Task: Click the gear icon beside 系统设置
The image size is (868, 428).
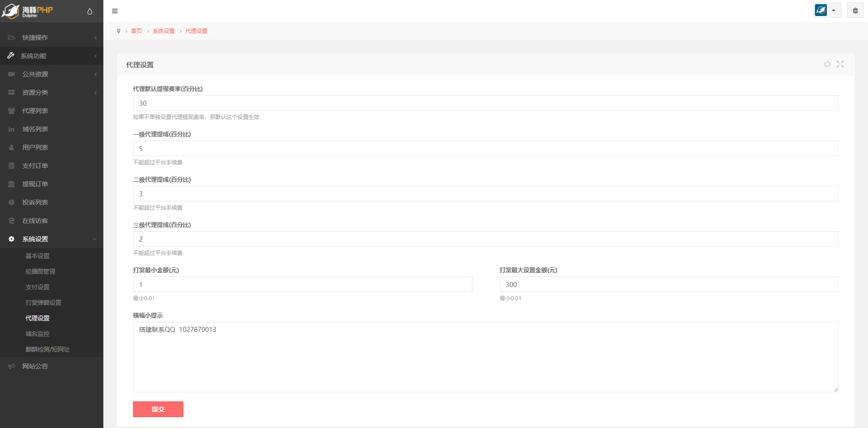Action: (11, 239)
